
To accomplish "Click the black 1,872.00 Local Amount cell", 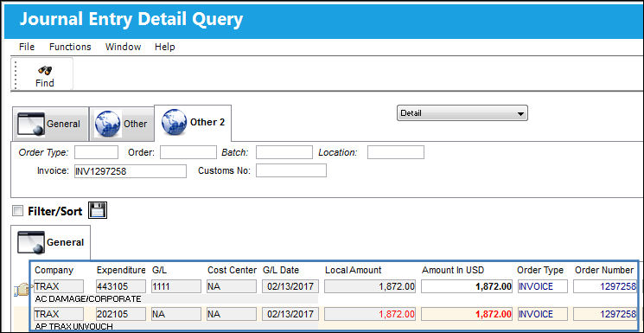I will pos(370,286).
